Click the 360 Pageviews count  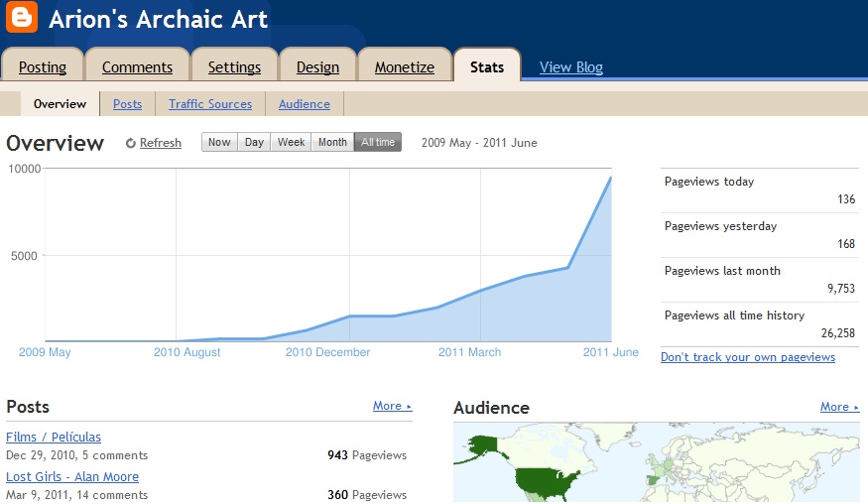(367, 495)
